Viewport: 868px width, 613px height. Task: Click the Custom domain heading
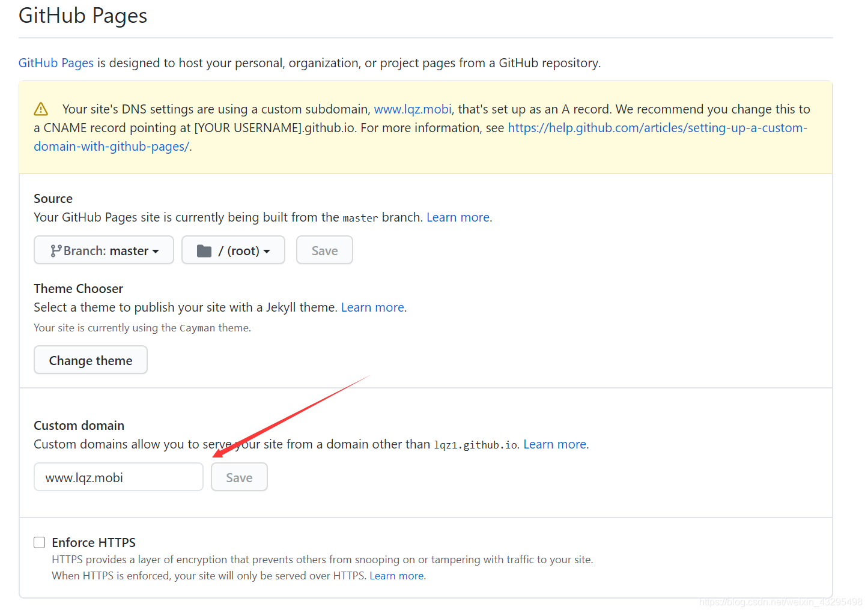[79, 426]
